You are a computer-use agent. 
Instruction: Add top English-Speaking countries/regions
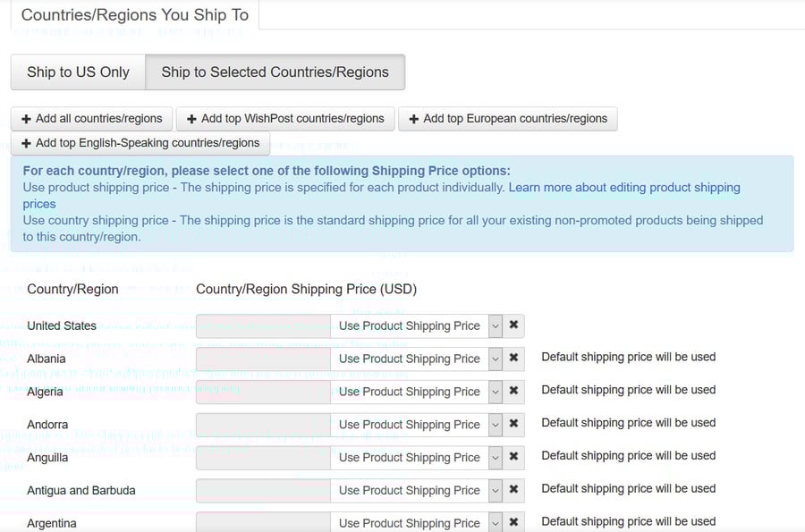(140, 143)
